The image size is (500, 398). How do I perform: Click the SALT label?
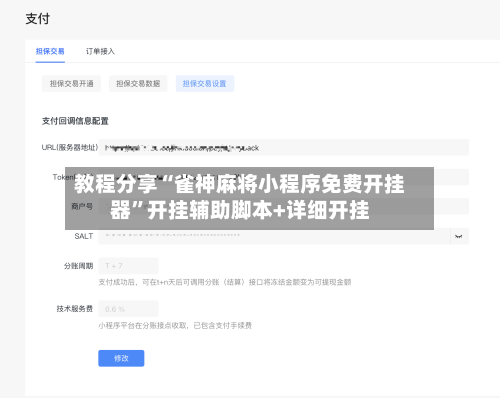coord(84,236)
